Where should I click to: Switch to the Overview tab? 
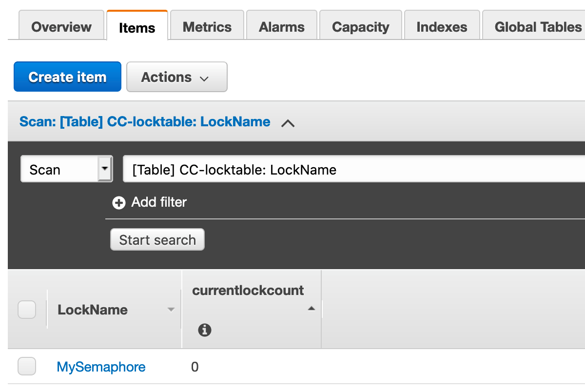coord(61,27)
